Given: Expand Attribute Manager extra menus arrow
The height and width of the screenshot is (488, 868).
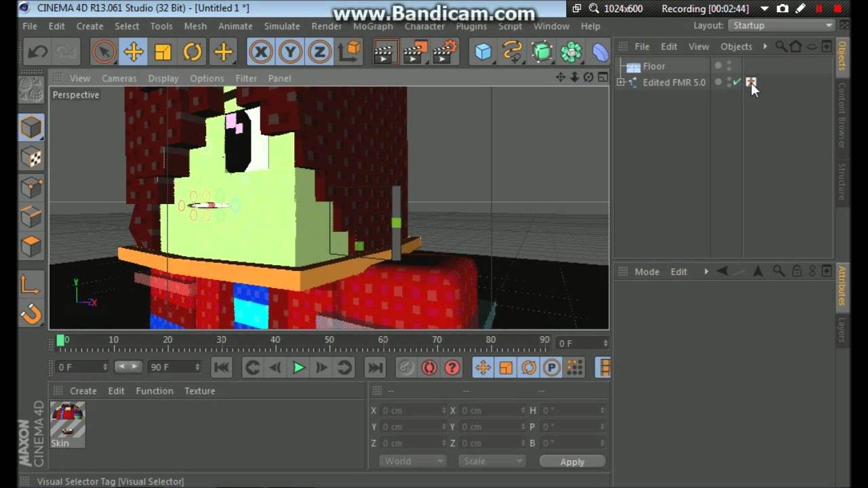Looking at the screenshot, I should (706, 271).
